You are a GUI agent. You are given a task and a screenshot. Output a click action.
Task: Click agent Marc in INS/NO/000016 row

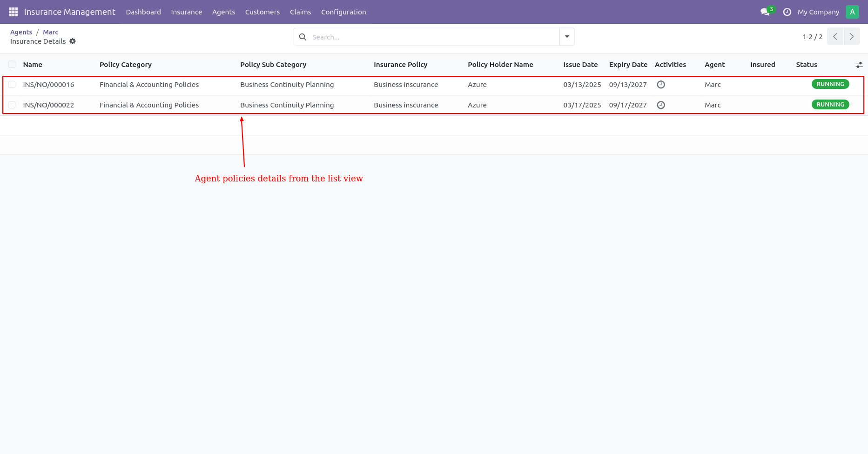[713, 85]
